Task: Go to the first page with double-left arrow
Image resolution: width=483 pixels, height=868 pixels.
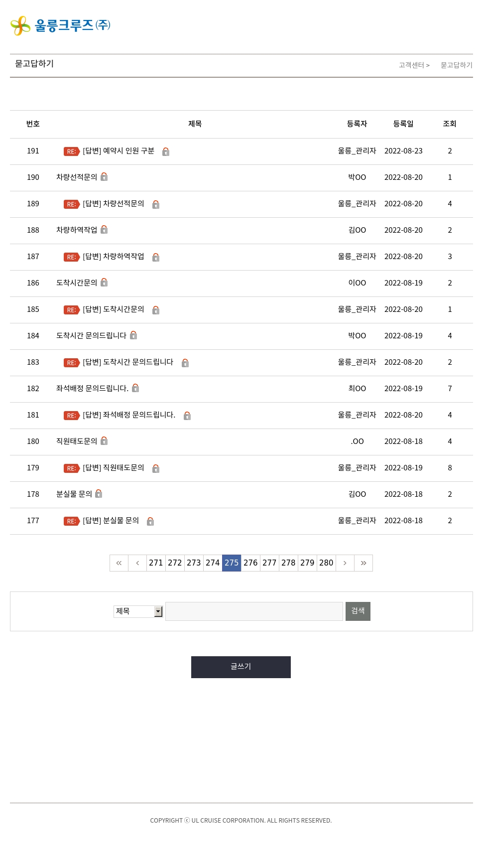Action: tap(119, 563)
